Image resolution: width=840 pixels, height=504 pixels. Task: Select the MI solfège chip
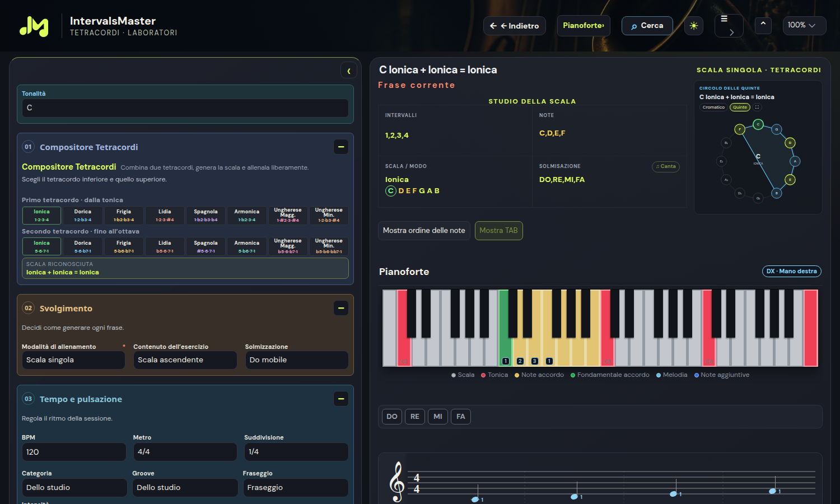438,417
